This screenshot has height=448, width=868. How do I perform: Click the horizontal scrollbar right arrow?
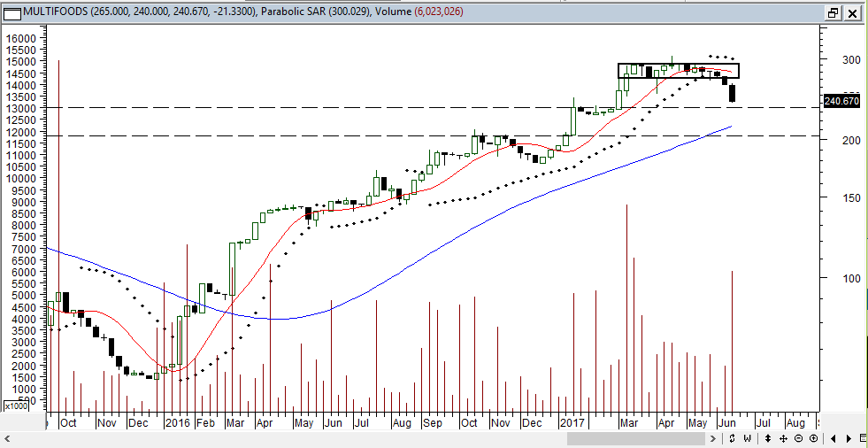(x=712, y=439)
